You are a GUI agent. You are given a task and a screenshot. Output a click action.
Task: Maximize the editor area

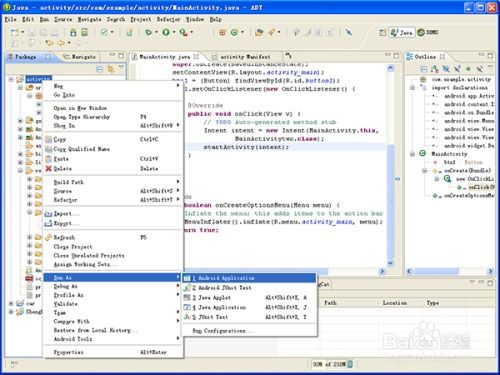click(x=396, y=55)
